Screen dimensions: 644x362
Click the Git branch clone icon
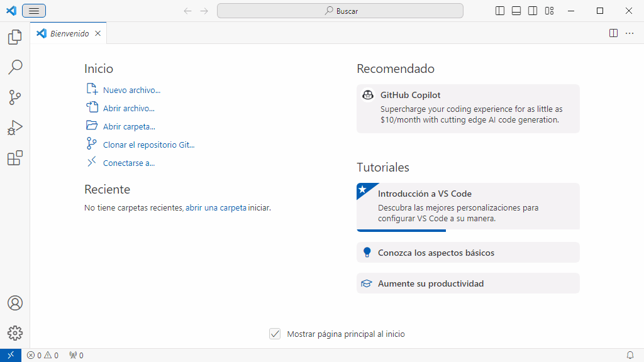(x=92, y=143)
